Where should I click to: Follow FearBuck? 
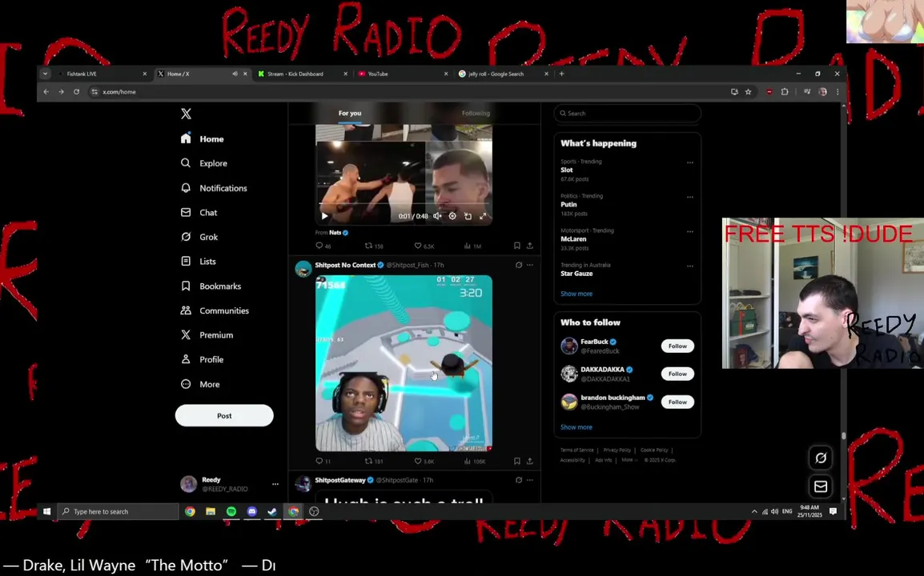(677, 346)
